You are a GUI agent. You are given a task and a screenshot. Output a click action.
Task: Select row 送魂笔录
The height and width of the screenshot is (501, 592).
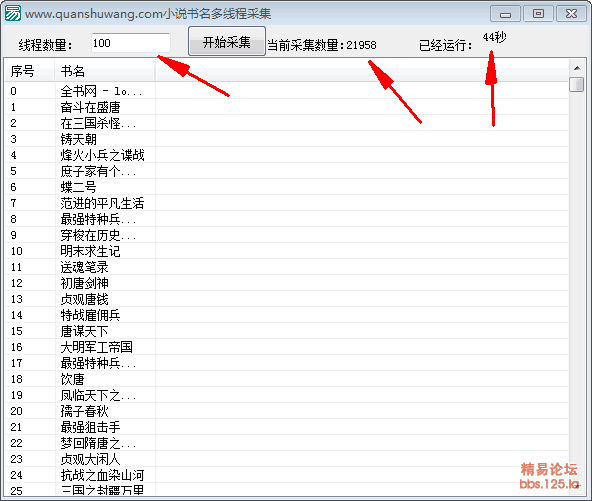click(287, 267)
